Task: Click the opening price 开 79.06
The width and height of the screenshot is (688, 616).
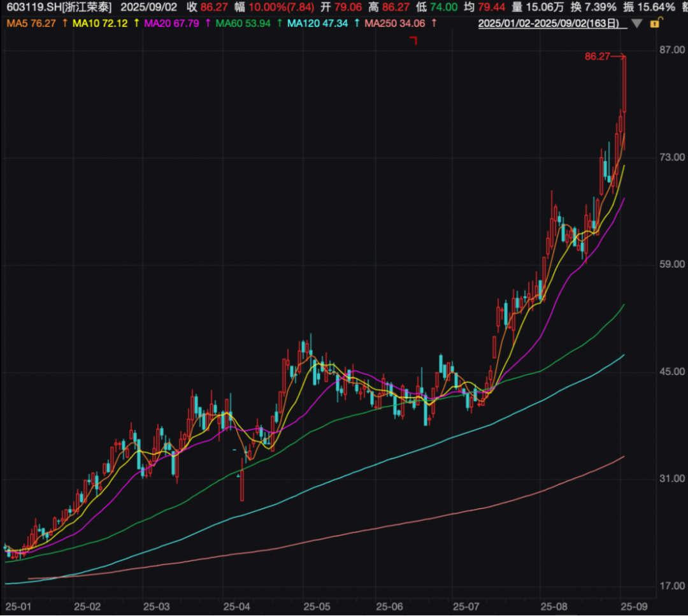Action: click(x=341, y=8)
